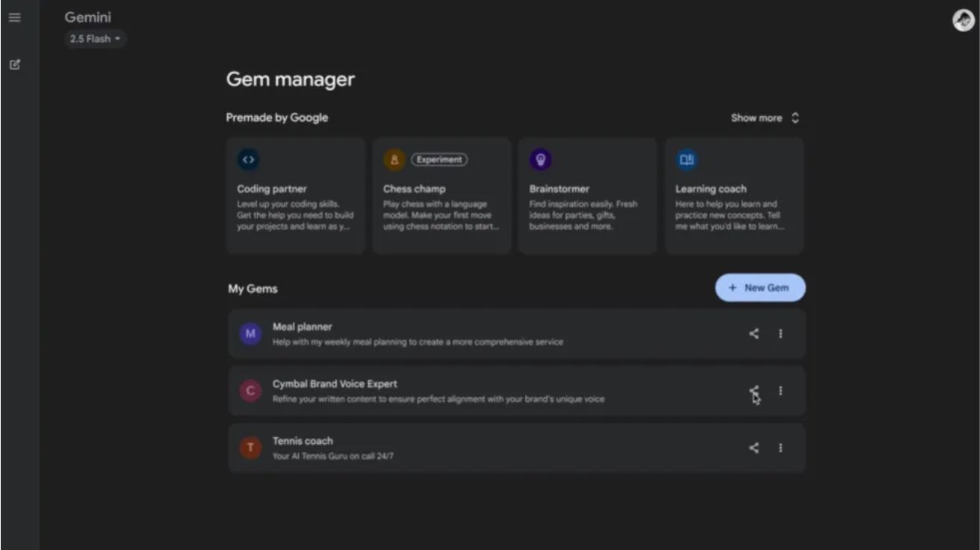Open more options for Tennis coach

781,448
